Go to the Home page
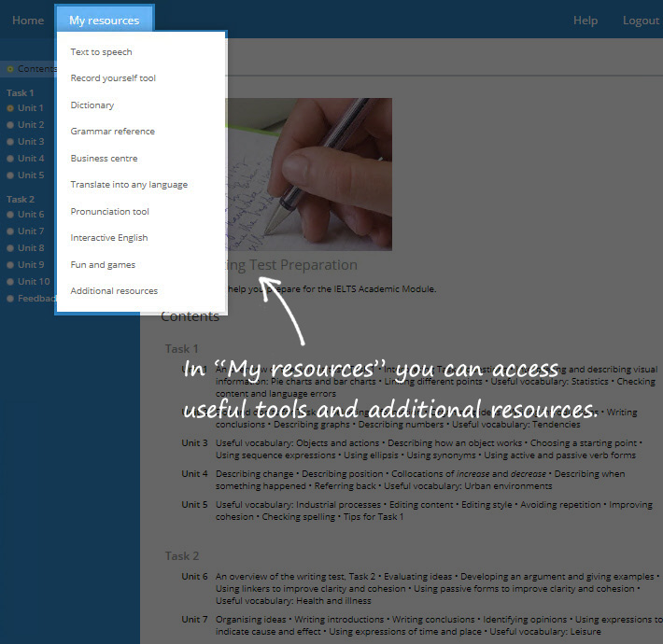The image size is (663, 644). [x=28, y=20]
